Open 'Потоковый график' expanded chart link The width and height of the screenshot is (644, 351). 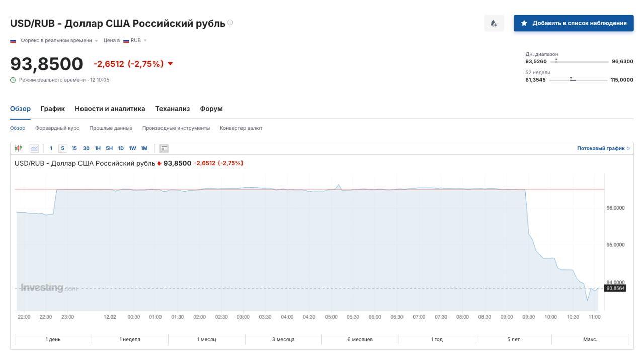[603, 148]
